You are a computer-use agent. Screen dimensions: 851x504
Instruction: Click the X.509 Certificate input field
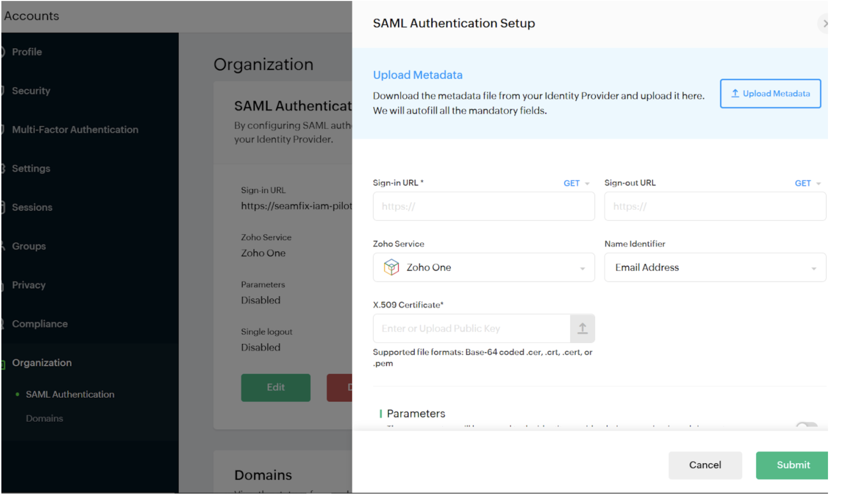[471, 328]
